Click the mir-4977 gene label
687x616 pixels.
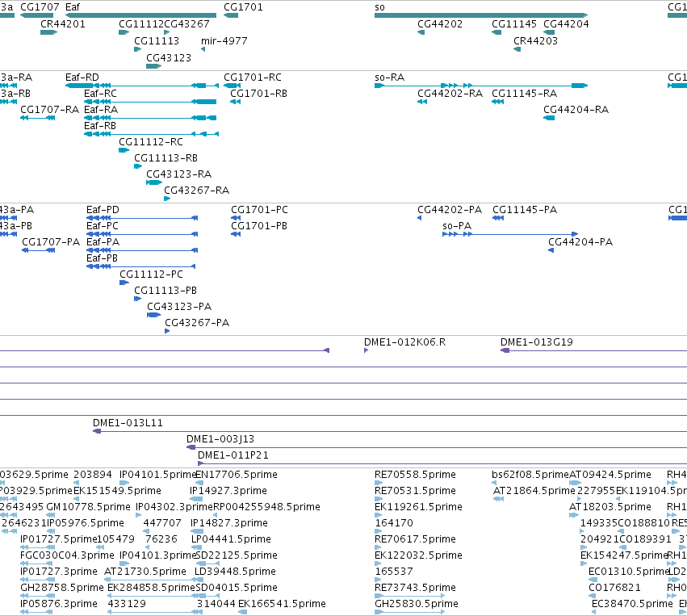point(224,40)
